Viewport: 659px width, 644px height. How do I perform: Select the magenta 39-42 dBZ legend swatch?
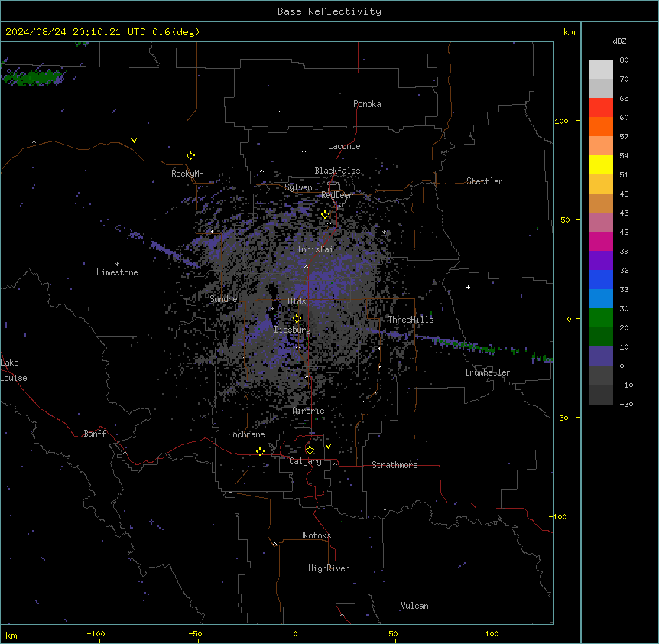(601, 241)
